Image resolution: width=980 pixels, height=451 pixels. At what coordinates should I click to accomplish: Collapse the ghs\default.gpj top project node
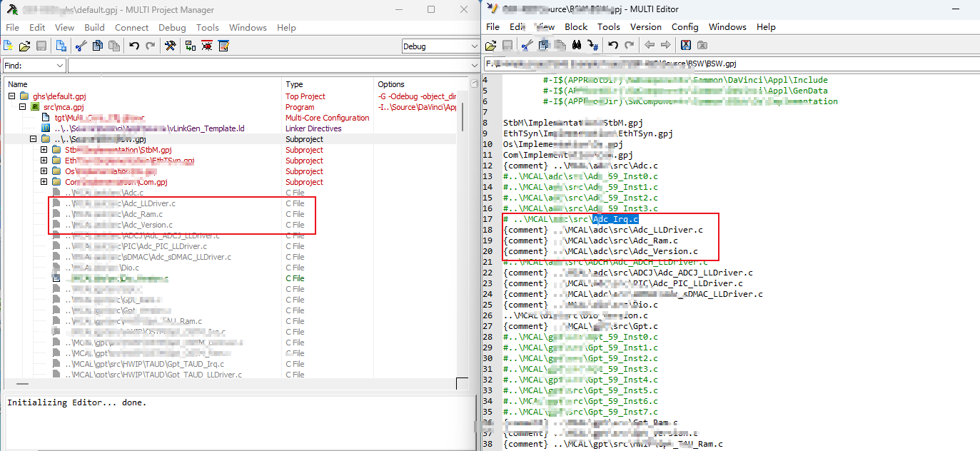click(x=12, y=96)
